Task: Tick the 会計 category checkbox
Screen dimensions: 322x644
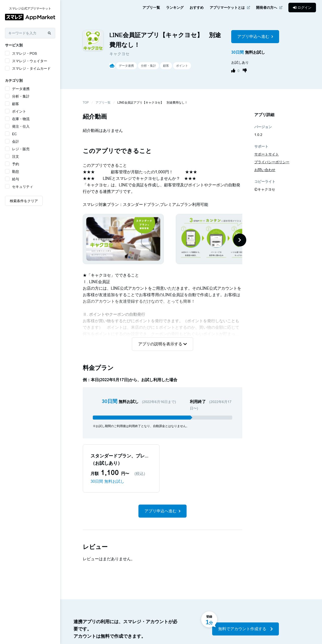Action: [7, 141]
